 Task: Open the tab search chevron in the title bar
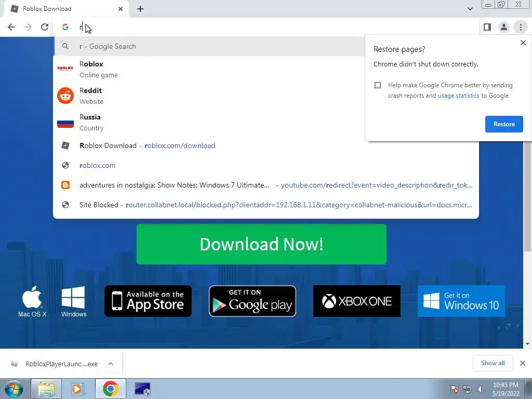[x=470, y=9]
